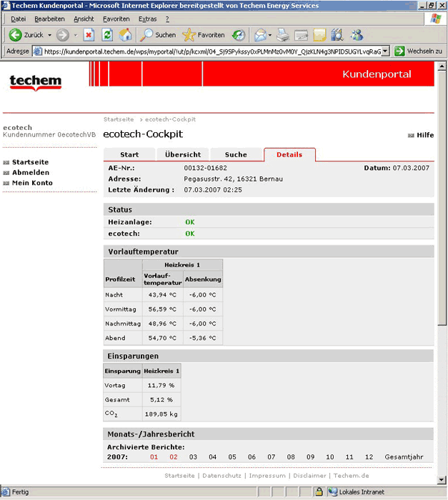Click the ecotech-Cockpit breadcrumb link
Image resolution: width=448 pixels, height=500 pixels.
170,119
